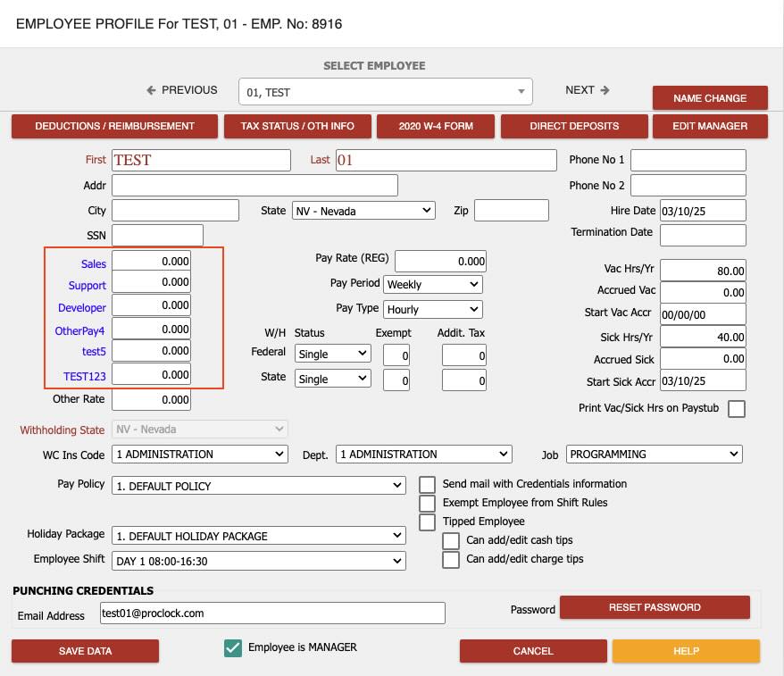
Task: Click the Accrued Sick field
Action: (703, 358)
